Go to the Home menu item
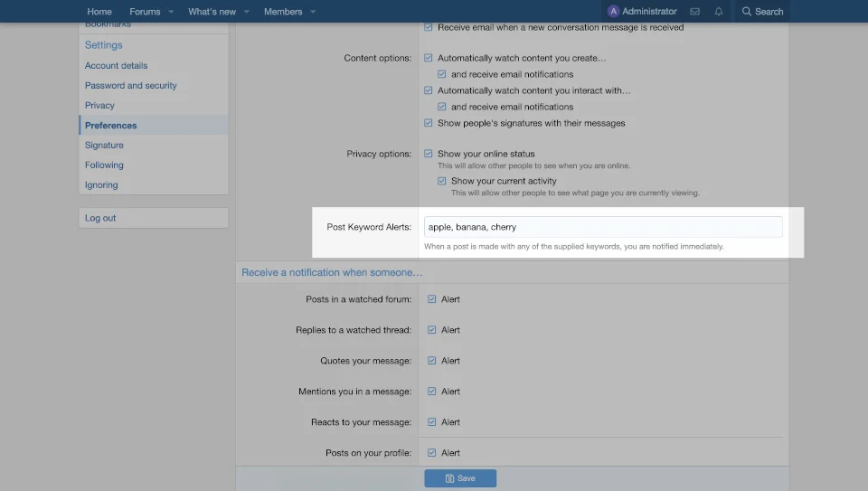The width and height of the screenshot is (868, 491). 99,12
